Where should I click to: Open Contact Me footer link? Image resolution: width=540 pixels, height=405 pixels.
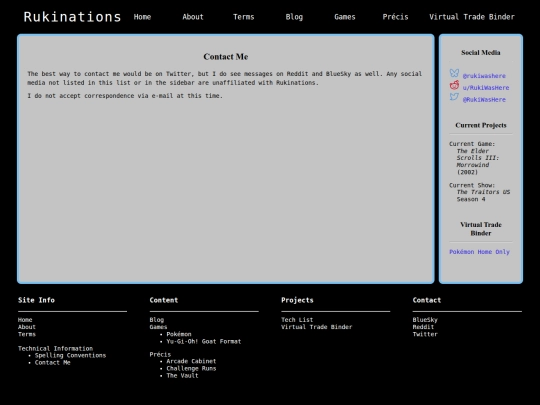click(x=52, y=363)
